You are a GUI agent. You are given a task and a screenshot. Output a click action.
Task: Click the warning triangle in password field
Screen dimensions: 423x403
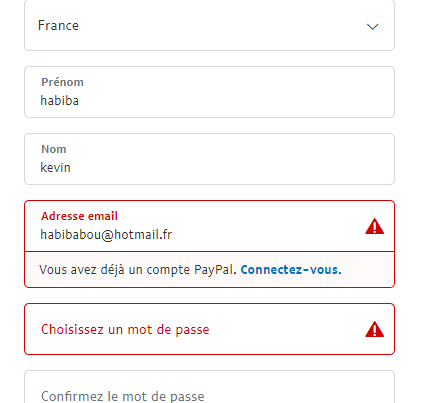(x=374, y=329)
